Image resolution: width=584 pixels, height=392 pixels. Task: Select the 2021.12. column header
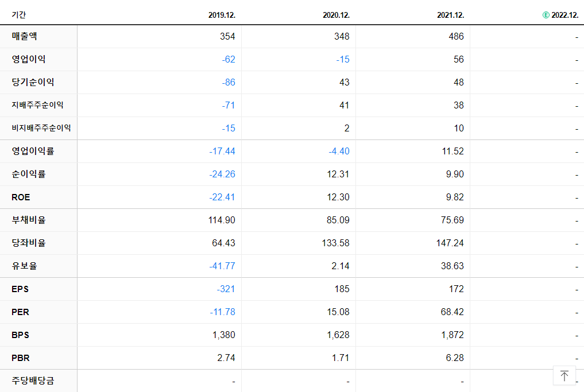pos(450,15)
